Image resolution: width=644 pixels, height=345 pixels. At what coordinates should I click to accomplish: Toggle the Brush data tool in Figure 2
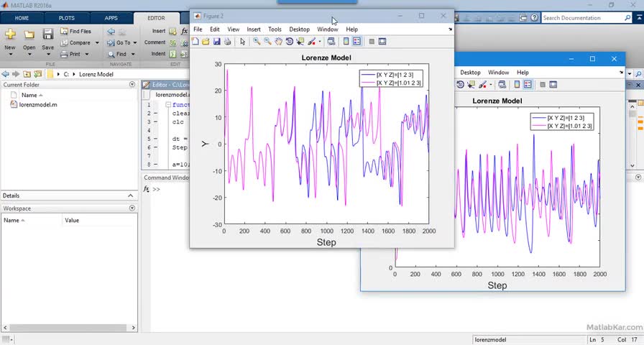(x=312, y=42)
